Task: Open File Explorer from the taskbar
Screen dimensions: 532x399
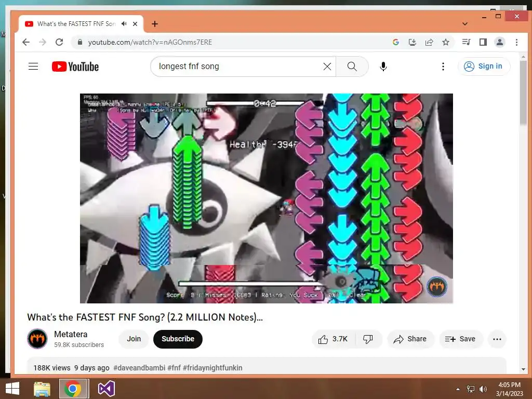Action: click(42, 389)
